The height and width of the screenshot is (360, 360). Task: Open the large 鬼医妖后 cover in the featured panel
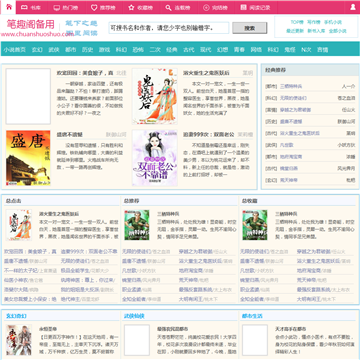155,96
